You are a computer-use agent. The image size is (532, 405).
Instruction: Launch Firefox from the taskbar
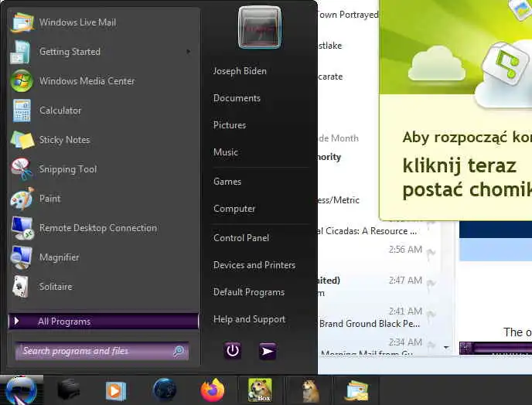point(213,390)
